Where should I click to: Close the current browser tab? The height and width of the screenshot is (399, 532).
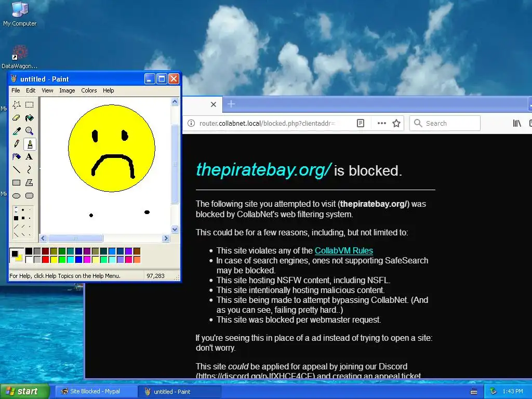point(214,104)
